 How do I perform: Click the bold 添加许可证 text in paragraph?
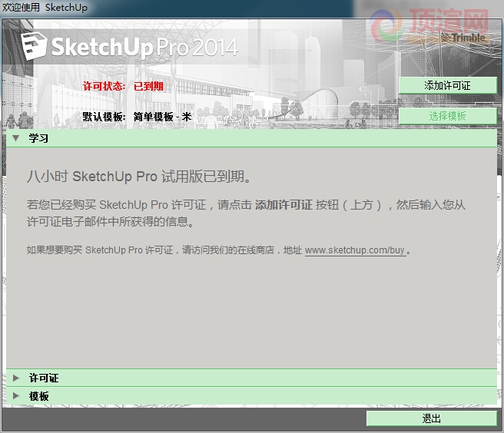(283, 205)
